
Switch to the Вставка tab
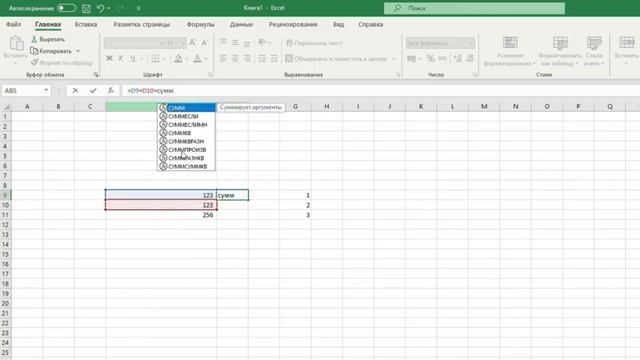(x=86, y=24)
